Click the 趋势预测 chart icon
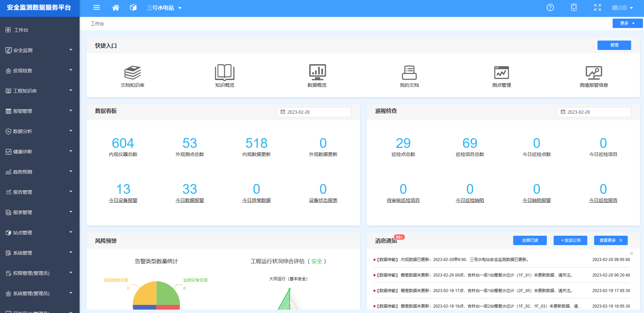Screen dimensions: 644x313 point(8,172)
